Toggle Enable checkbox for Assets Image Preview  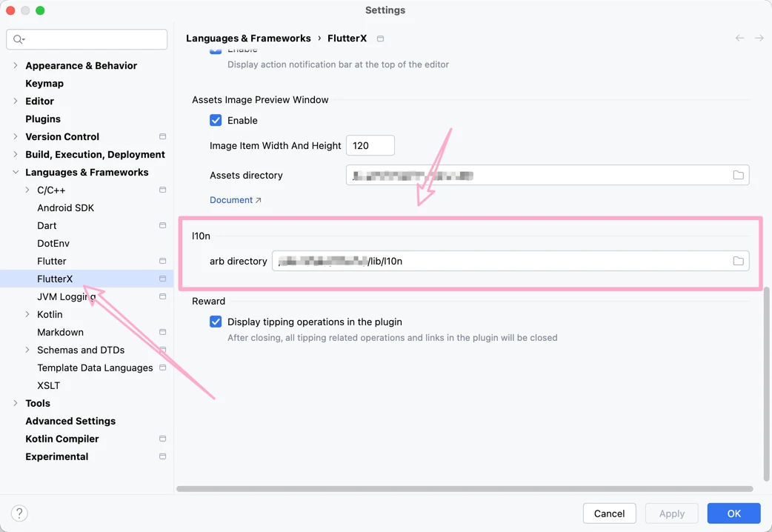216,120
